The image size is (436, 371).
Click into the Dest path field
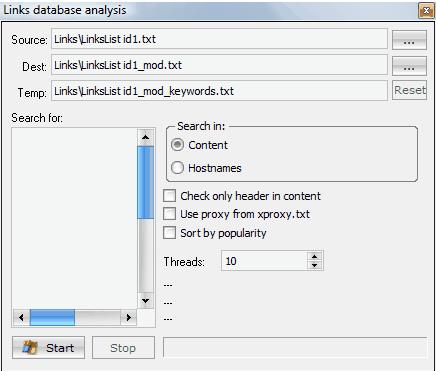(x=219, y=65)
